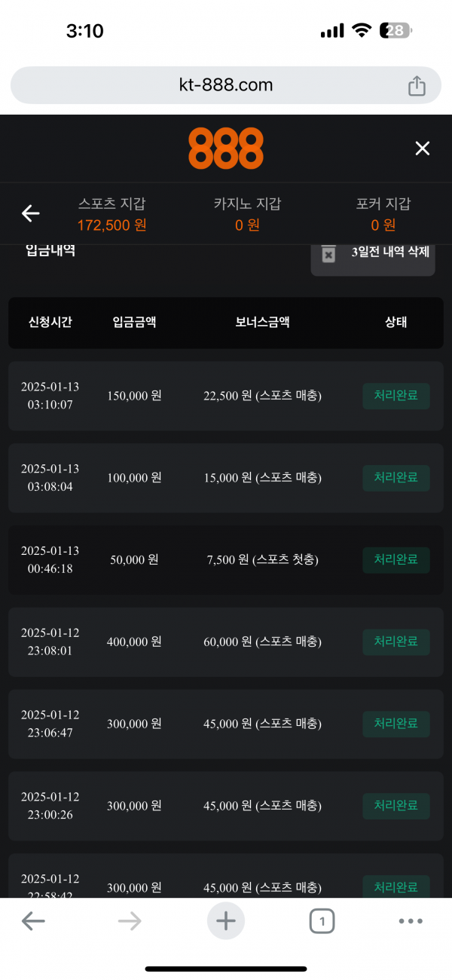Select the 카지노 지갑 wallet
The width and height of the screenshot is (452, 980).
click(x=247, y=214)
